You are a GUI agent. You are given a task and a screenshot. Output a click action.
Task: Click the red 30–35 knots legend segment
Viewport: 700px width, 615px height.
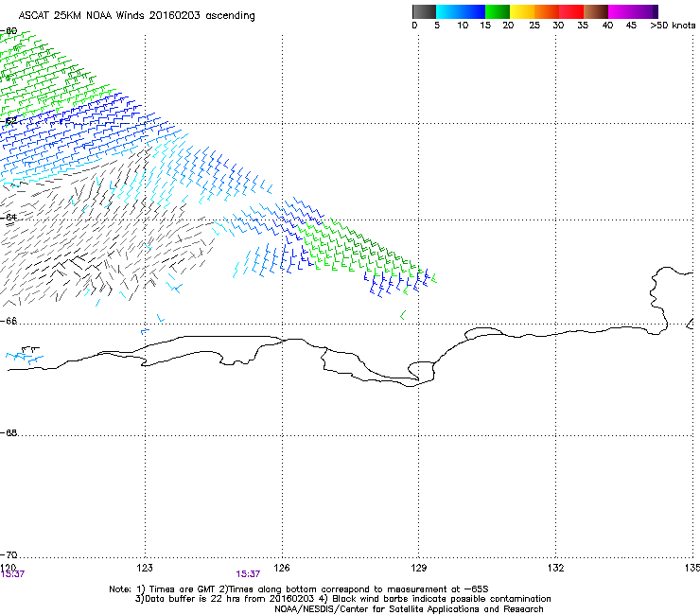coord(571,11)
